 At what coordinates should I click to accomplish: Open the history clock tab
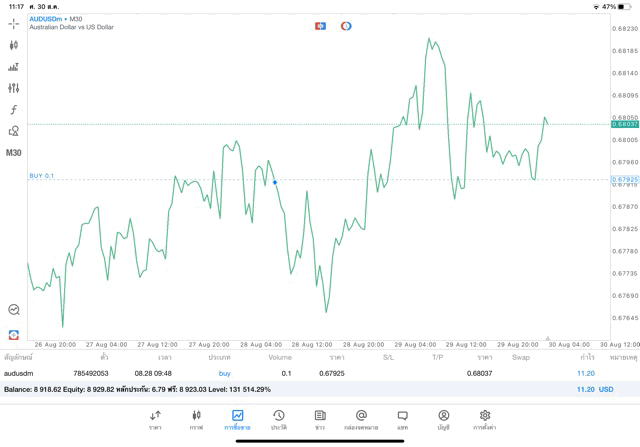pos(279,419)
